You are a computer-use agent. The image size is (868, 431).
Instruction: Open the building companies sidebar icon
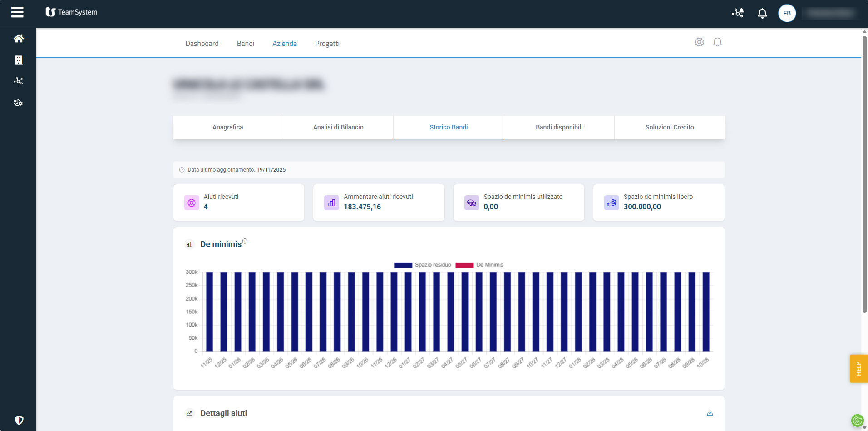click(x=19, y=60)
